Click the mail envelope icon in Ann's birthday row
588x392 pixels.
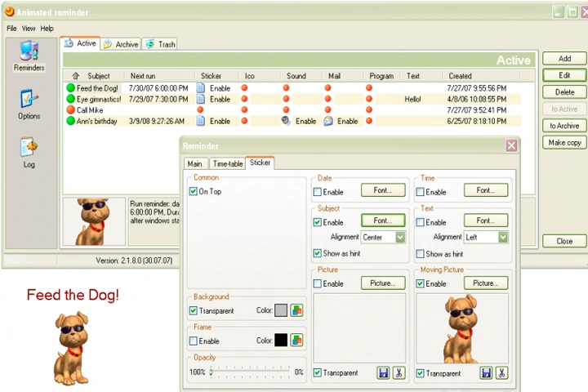point(328,121)
